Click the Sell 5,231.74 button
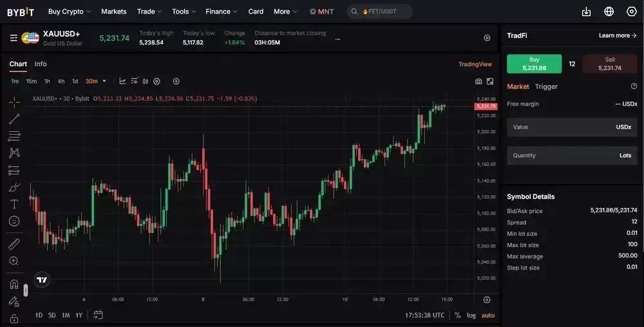This screenshot has height=327, width=644. pyautogui.click(x=609, y=64)
